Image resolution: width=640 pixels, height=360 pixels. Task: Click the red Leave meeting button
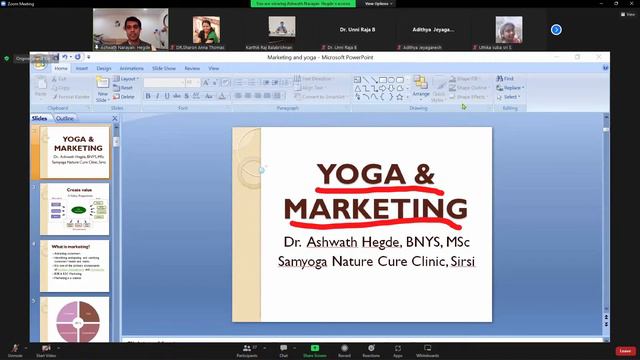coord(625,351)
